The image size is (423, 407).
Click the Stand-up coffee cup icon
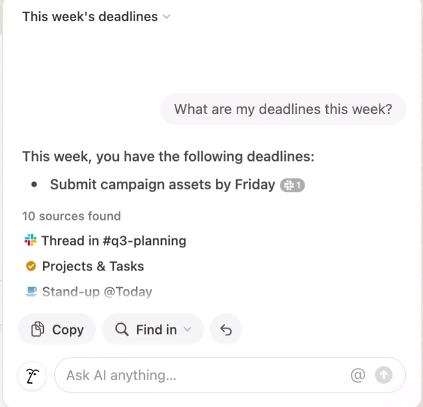point(31,292)
